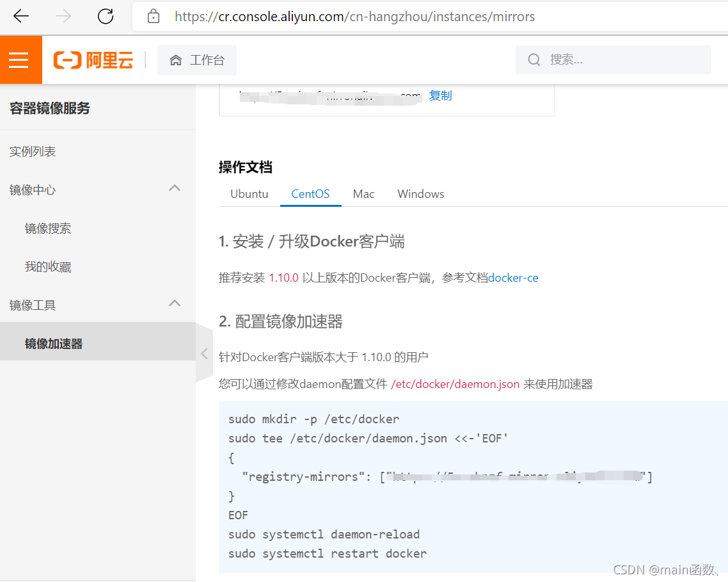Click the 'sudo tee /etc/docker/daemon.json' line
Image resolution: width=728 pixels, height=582 pixels.
tap(368, 439)
